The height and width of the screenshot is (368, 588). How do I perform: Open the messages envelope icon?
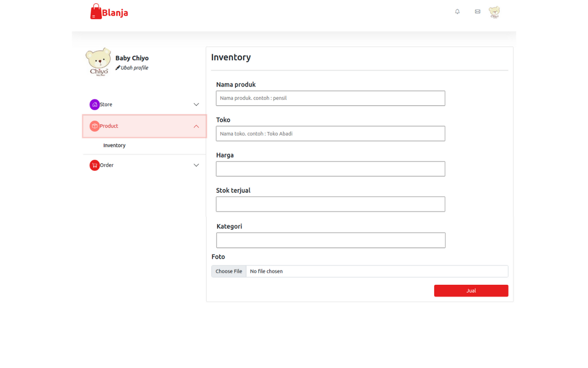477,11
